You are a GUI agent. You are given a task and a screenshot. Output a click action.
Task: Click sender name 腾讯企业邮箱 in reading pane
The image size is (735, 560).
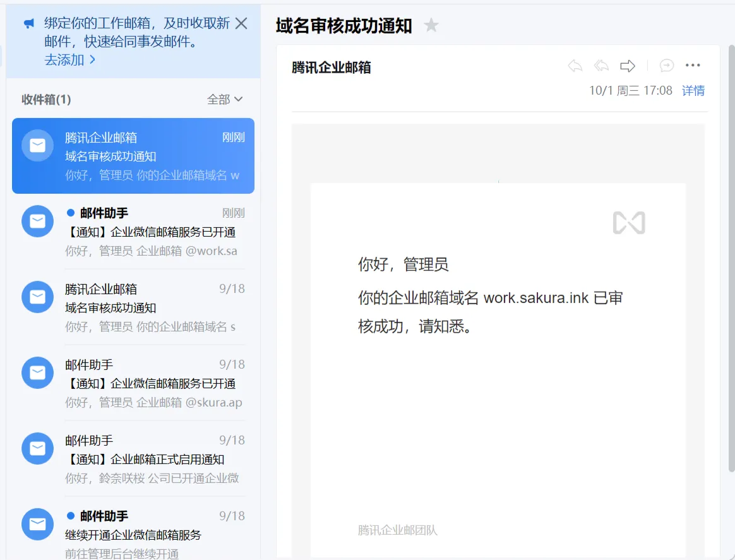pos(331,68)
